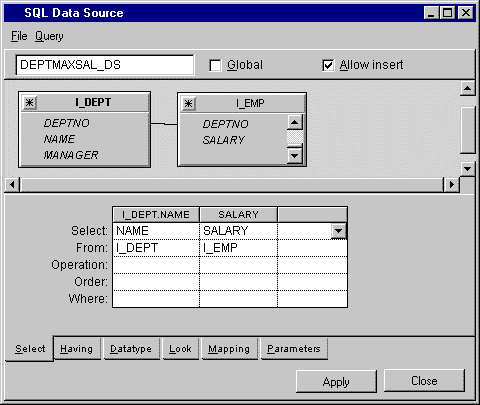This screenshot has height=405, width=480.
Task: Switch to the Having tab
Action: tap(77, 349)
